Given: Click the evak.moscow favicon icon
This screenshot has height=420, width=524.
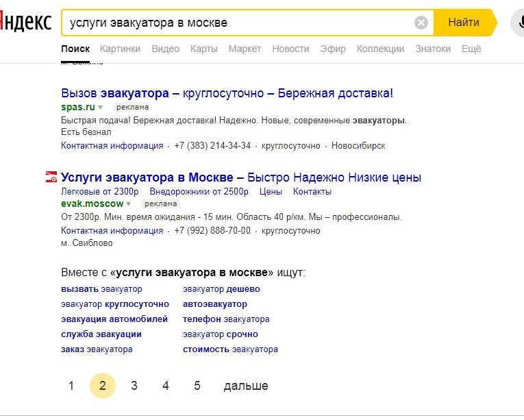Looking at the screenshot, I should [x=51, y=177].
